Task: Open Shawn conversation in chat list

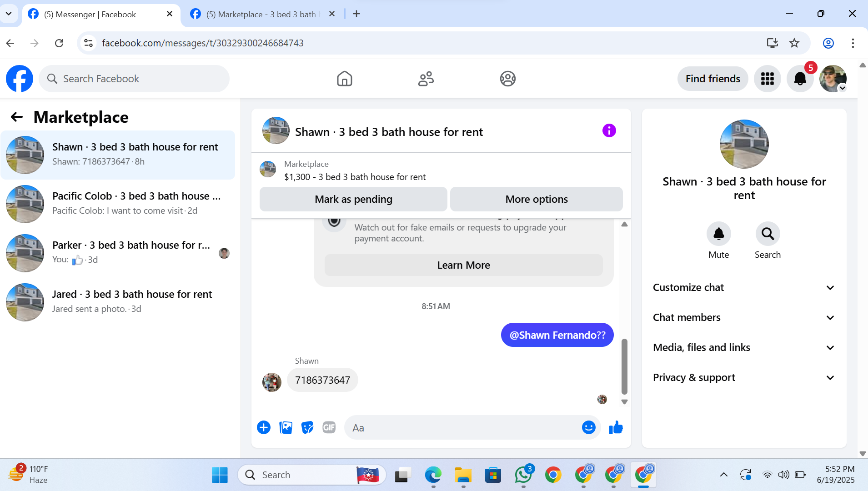Action: [x=118, y=155]
